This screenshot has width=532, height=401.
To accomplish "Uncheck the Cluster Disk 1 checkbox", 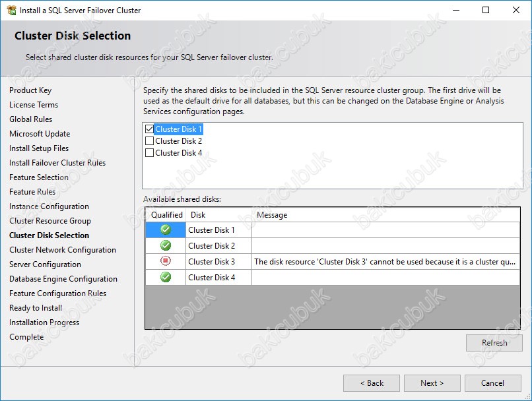I will click(x=149, y=129).
